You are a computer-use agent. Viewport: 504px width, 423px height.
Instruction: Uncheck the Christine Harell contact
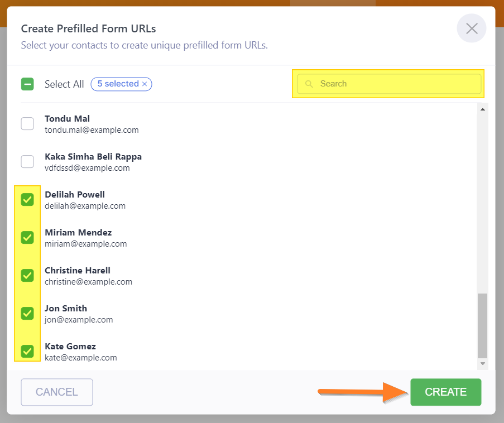point(27,276)
